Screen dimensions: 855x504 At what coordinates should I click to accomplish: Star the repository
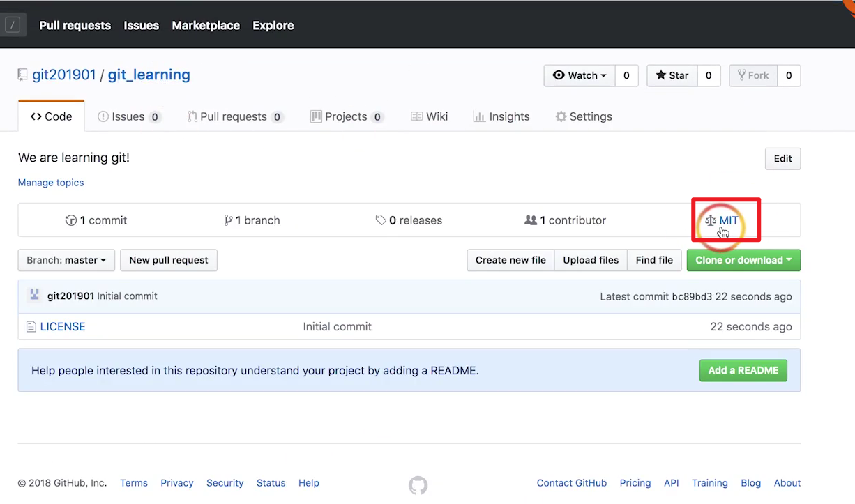(672, 75)
